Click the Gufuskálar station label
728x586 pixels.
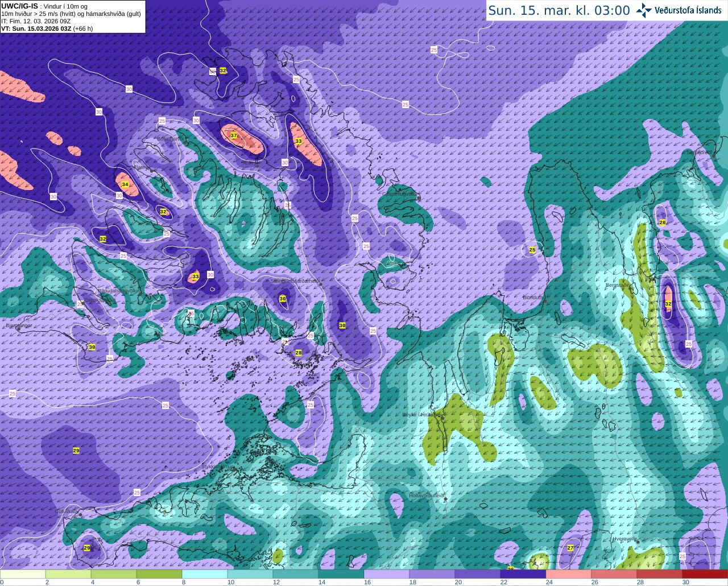67,511
